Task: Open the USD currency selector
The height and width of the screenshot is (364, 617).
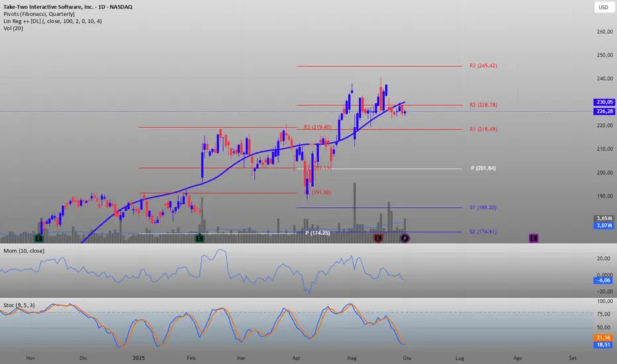Action: [x=604, y=7]
